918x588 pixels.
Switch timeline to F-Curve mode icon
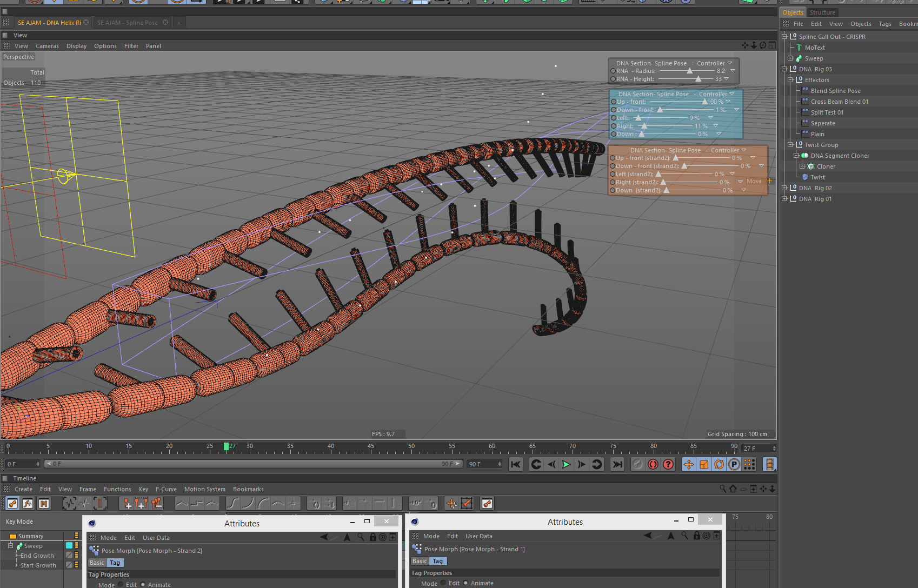pos(28,504)
